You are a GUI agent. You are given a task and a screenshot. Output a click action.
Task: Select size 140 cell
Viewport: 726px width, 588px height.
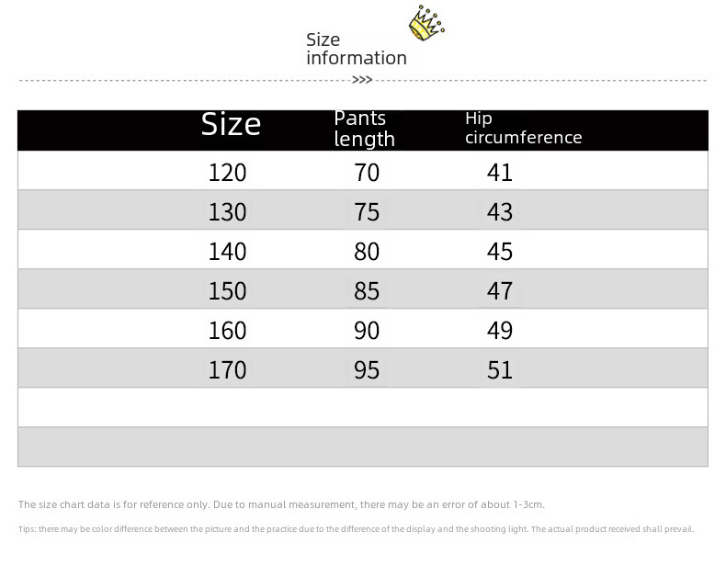click(227, 252)
